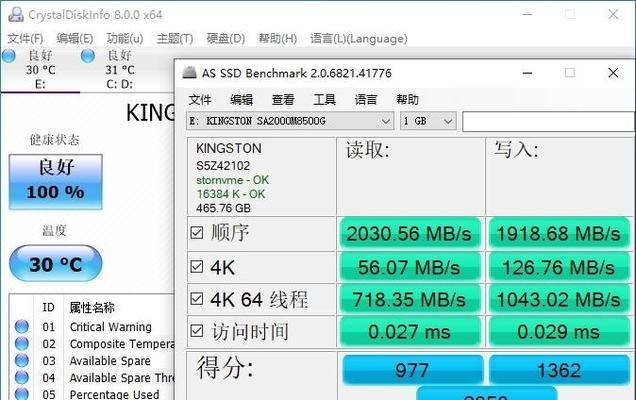Image resolution: width=636 pixels, height=400 pixels.
Task: Open 工具 menu in AS SSD Benchmark
Action: pos(324,99)
